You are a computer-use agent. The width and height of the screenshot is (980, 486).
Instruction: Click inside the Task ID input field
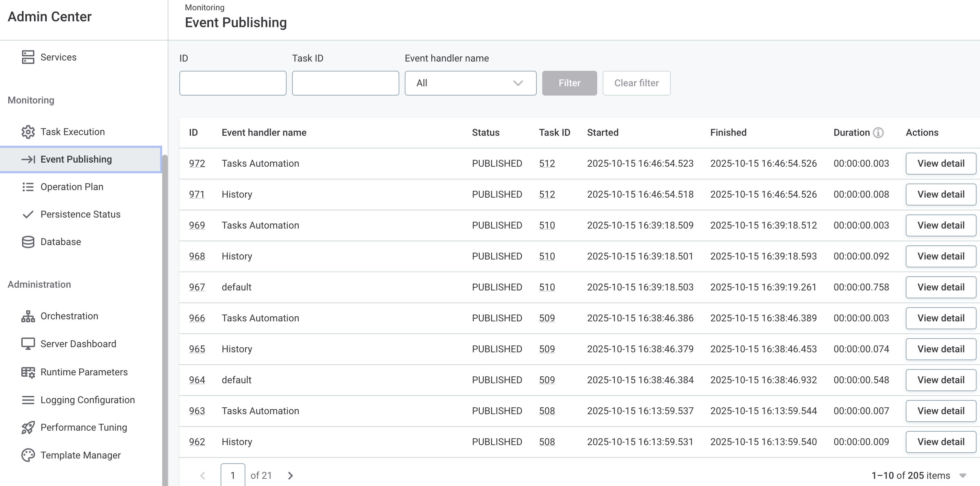345,83
